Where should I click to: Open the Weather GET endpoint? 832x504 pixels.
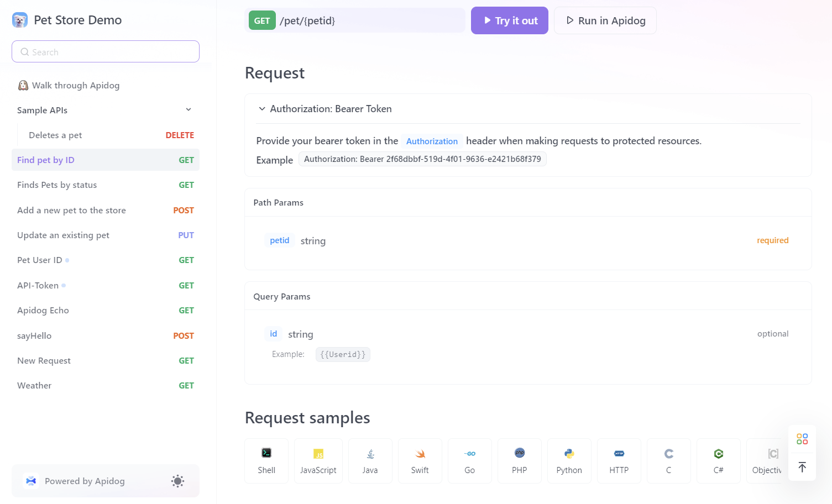click(x=34, y=385)
